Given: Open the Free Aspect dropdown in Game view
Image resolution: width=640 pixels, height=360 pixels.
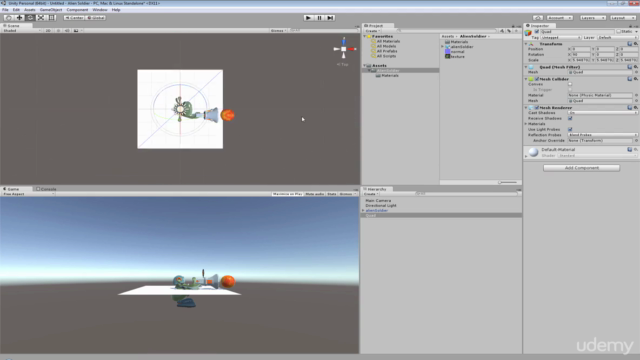Looking at the screenshot, I should [x=29, y=194].
